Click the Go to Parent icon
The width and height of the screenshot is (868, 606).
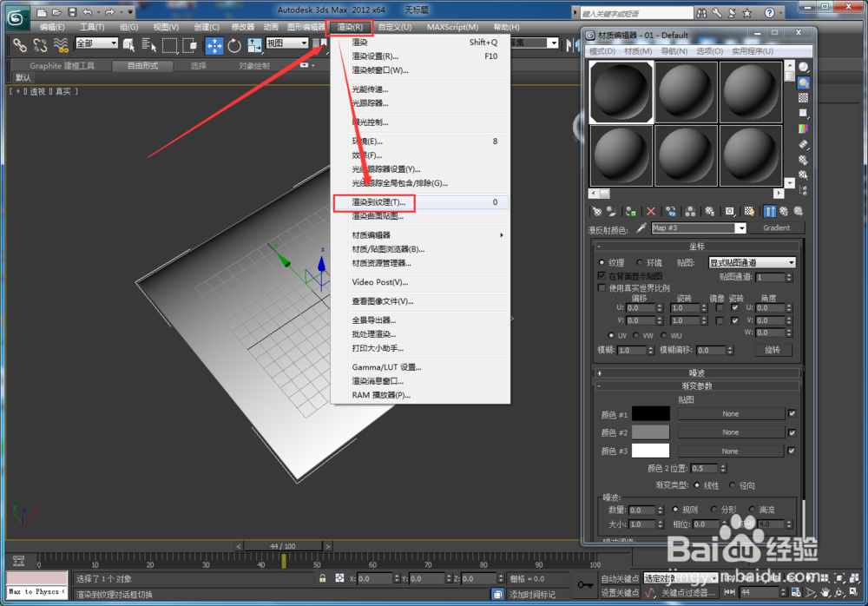click(x=784, y=211)
